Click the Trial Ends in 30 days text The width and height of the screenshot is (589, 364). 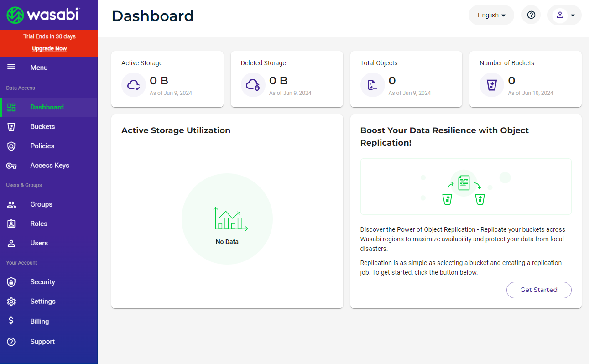pos(49,36)
